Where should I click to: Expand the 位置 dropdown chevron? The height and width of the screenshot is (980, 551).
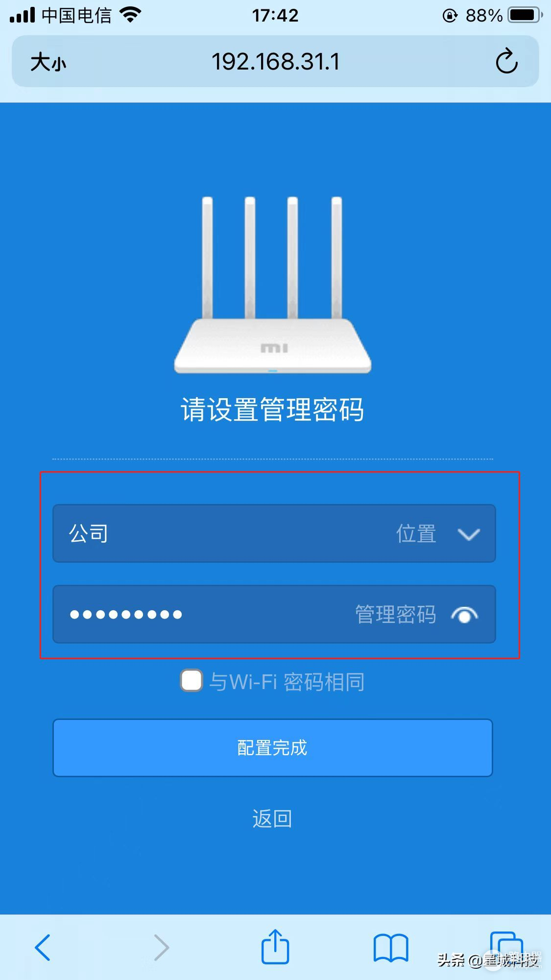pyautogui.click(x=469, y=534)
